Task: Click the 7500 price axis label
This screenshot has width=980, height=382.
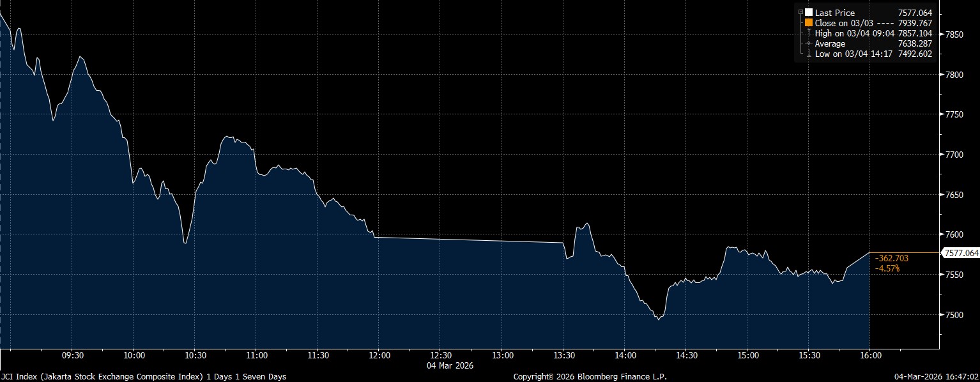Action: (953, 315)
